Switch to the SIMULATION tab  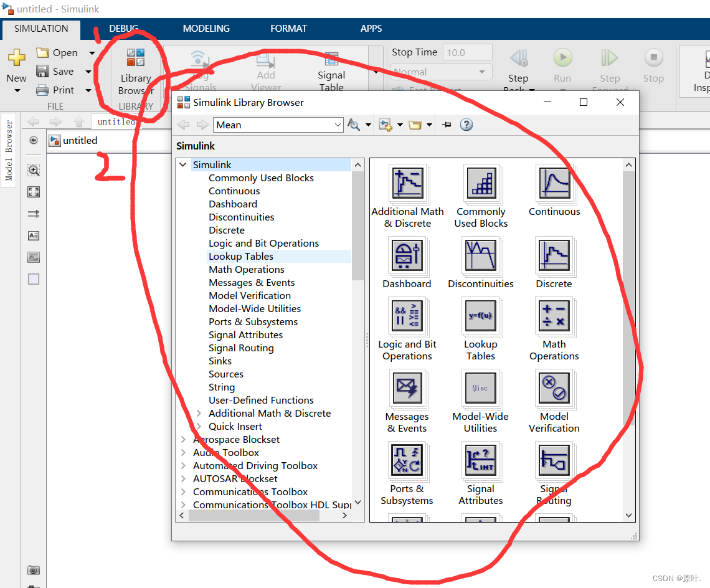click(x=41, y=29)
